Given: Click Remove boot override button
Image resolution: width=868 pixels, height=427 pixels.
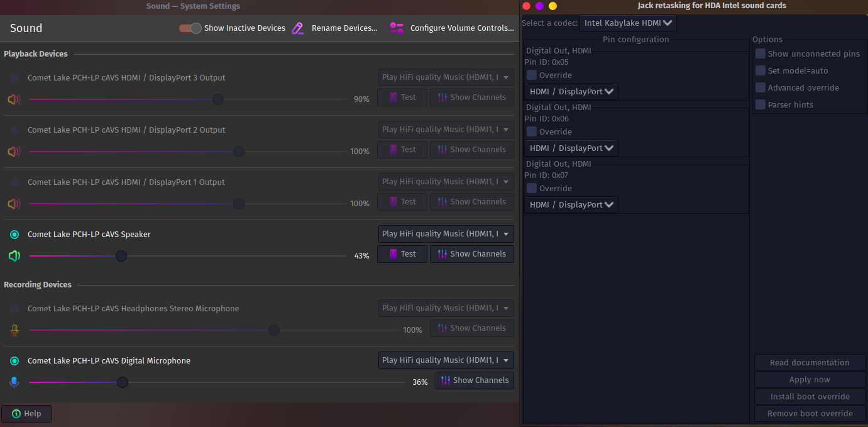Looking at the screenshot, I should tap(810, 414).
